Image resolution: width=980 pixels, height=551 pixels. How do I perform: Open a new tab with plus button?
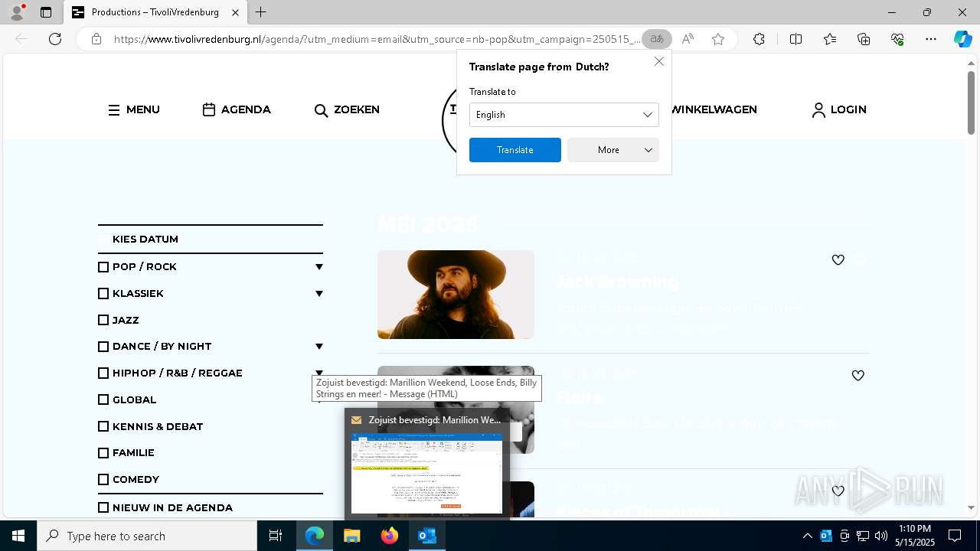261,12
